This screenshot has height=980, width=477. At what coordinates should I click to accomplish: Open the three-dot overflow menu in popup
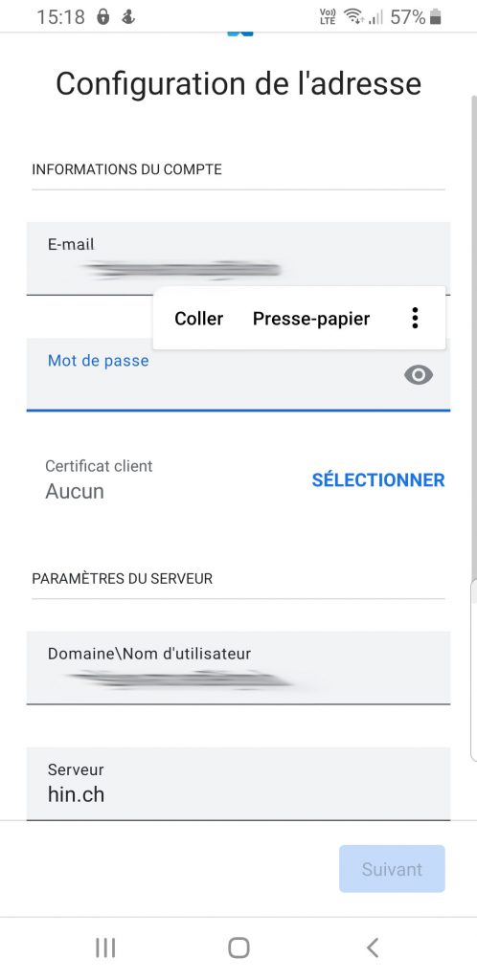pyautogui.click(x=415, y=318)
